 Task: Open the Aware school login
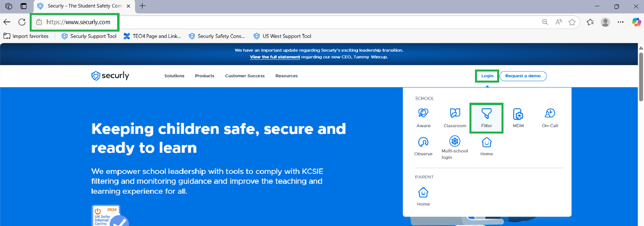[423, 118]
